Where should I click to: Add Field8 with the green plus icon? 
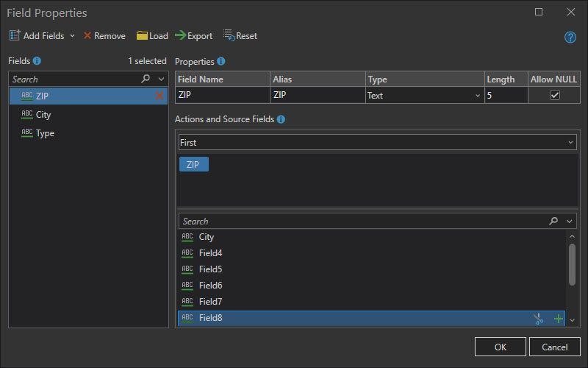[x=559, y=319]
